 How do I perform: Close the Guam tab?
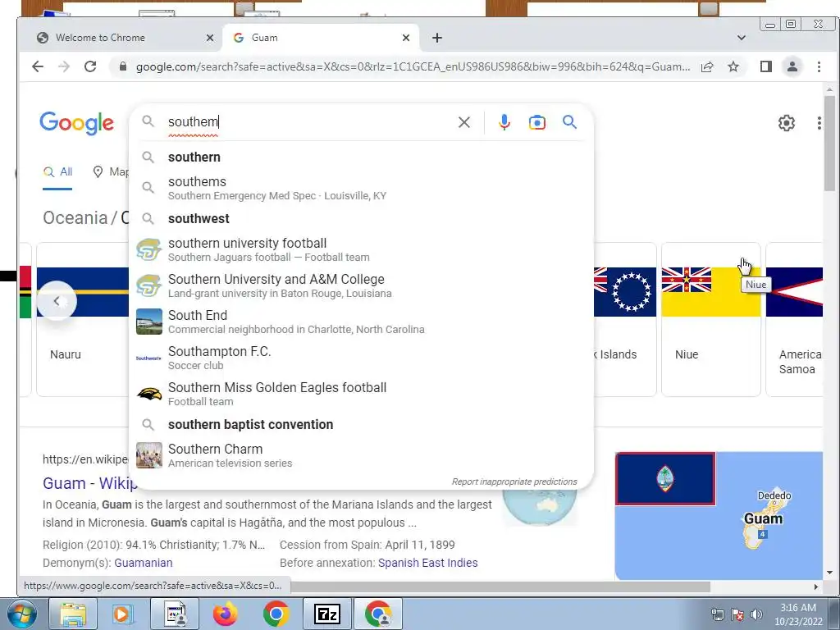point(405,38)
